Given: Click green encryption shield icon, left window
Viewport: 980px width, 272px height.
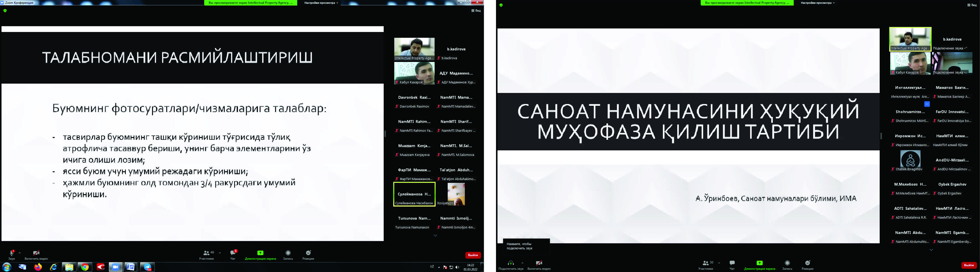Looking at the screenshot, I should click(5, 11).
